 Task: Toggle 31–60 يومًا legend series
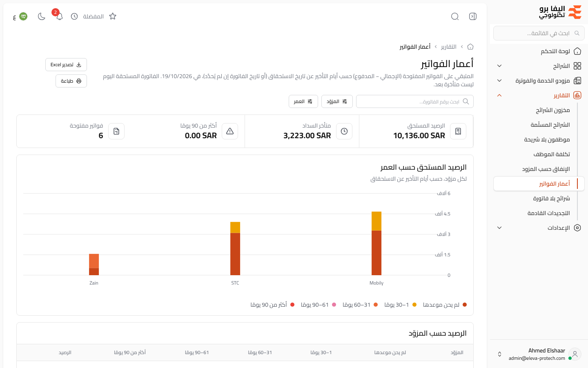[360, 305]
